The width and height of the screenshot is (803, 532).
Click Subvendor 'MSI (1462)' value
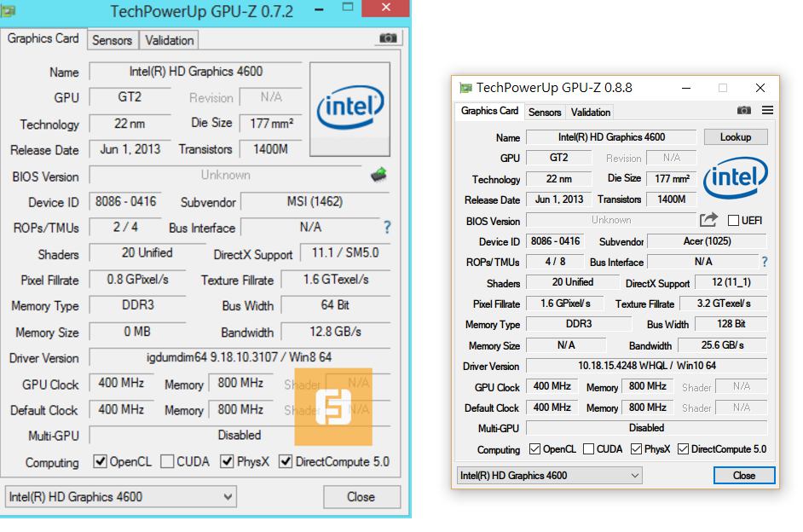[x=315, y=201]
